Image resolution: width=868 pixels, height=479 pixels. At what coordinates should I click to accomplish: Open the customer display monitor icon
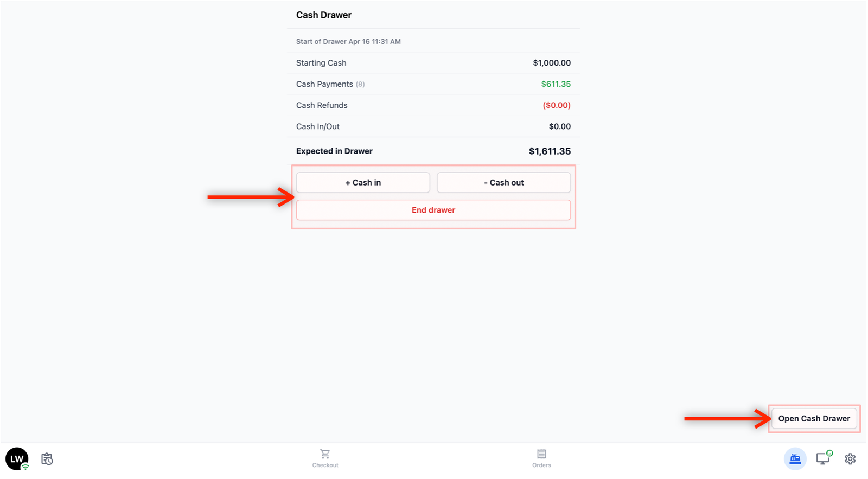click(823, 458)
